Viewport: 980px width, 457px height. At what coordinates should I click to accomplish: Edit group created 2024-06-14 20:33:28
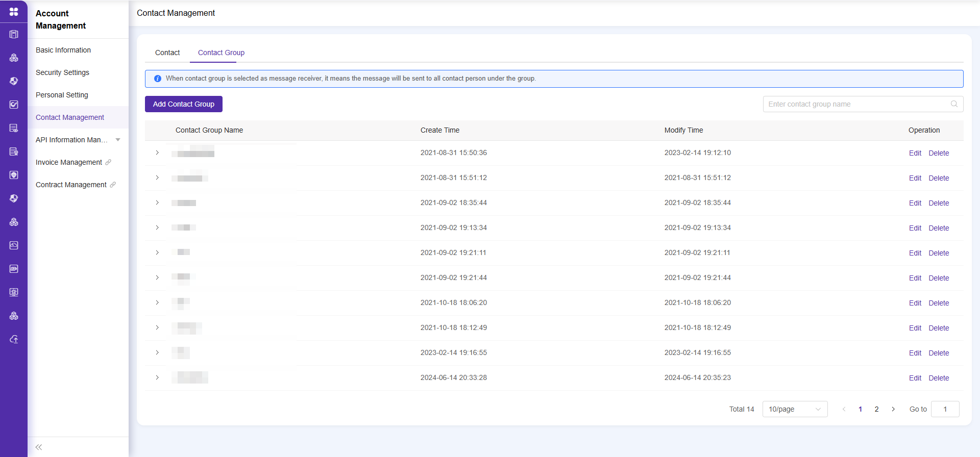915,378
